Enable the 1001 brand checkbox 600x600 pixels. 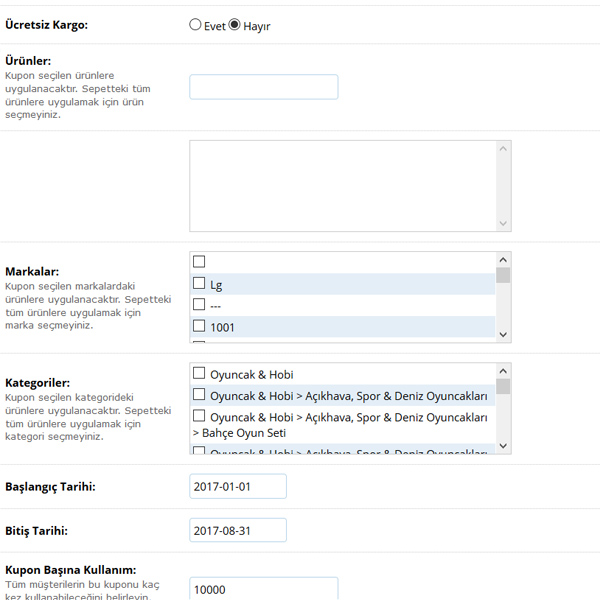[x=199, y=326]
